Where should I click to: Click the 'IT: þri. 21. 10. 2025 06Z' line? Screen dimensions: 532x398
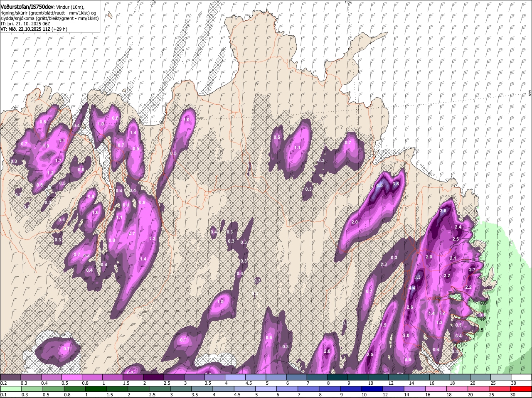pos(25,24)
